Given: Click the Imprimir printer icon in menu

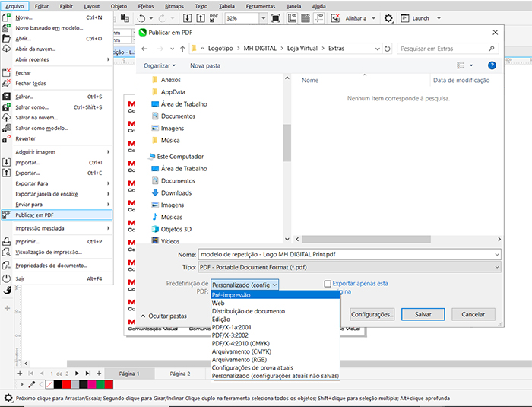Looking at the screenshot, I should tap(6, 241).
